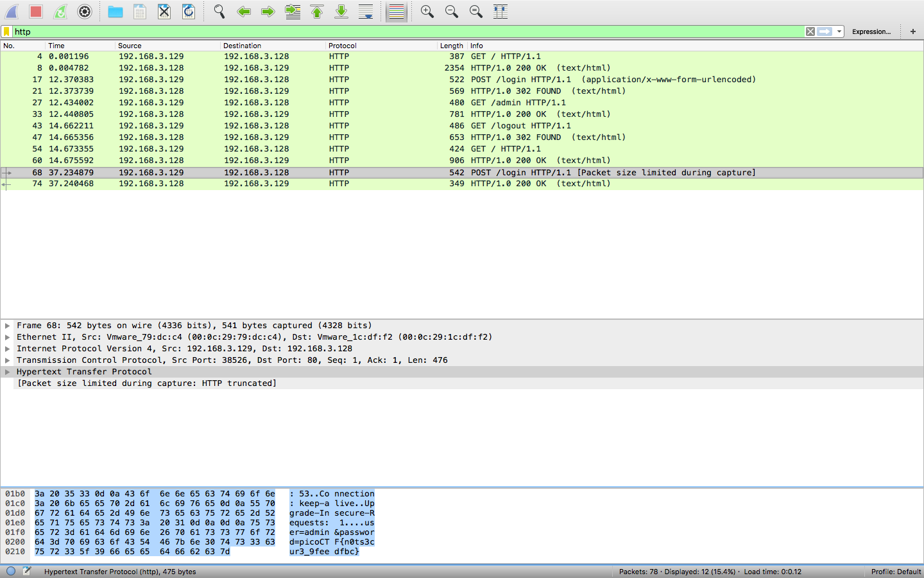Toggle packet list colorization

click(396, 12)
